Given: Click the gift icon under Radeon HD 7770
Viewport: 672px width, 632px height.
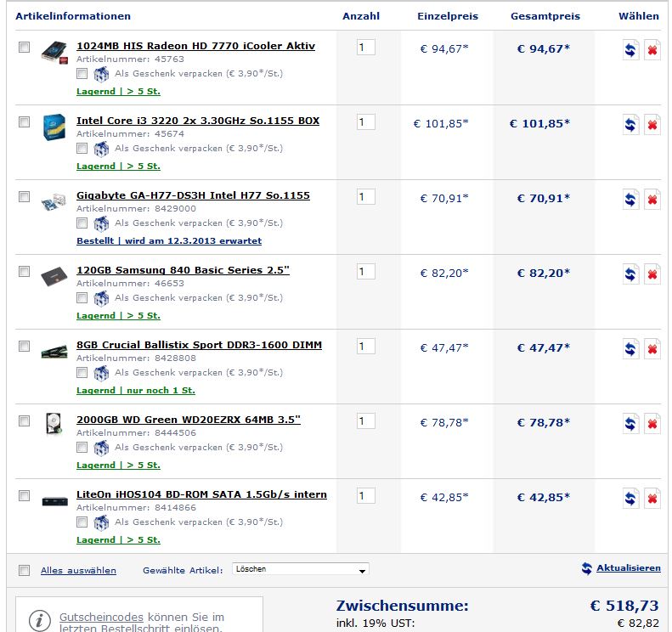Looking at the screenshot, I should click(101, 74).
